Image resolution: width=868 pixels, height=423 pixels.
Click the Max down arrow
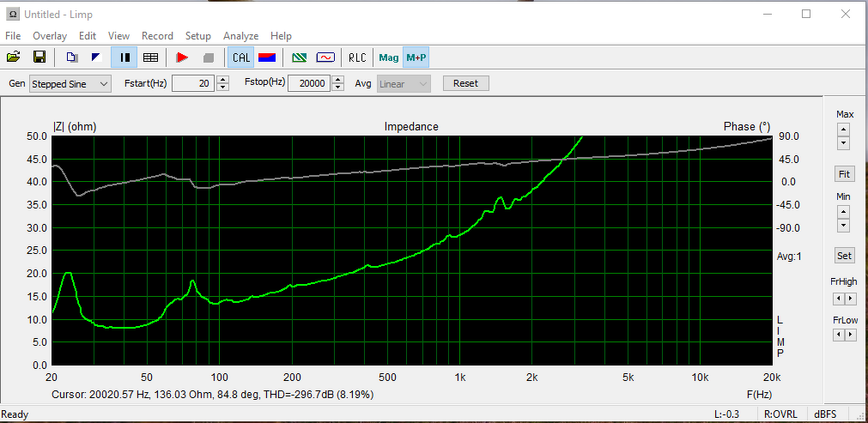pos(843,143)
